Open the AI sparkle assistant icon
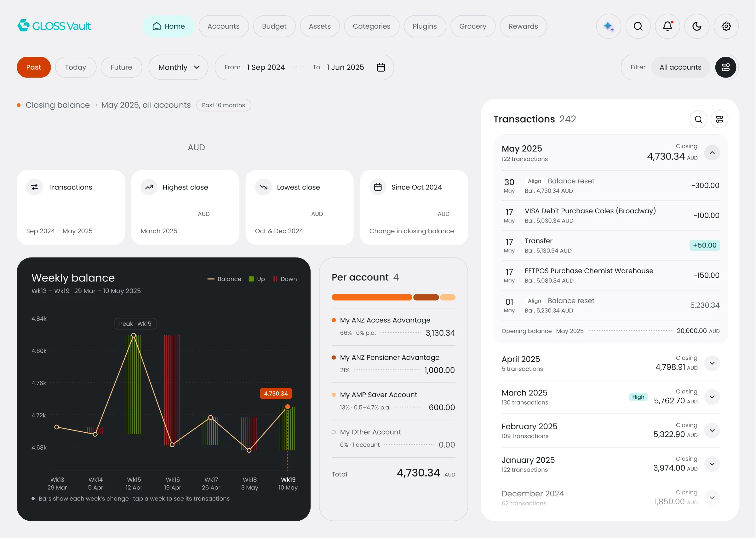This screenshot has height=538, width=756. pos(608,26)
